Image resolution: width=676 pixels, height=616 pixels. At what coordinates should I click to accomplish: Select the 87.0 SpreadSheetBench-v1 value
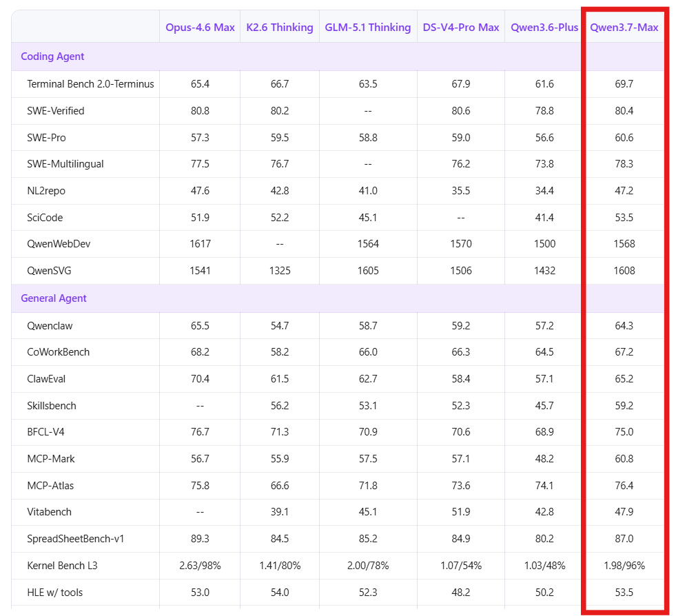coord(624,538)
